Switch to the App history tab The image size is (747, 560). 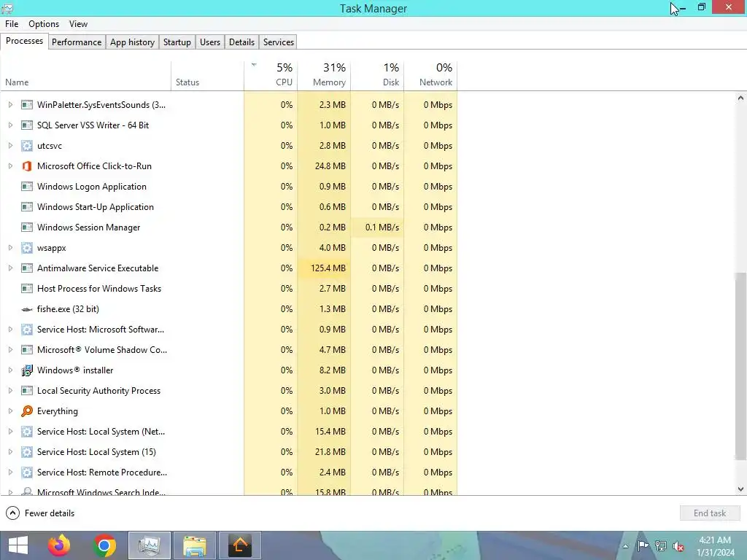coord(133,42)
